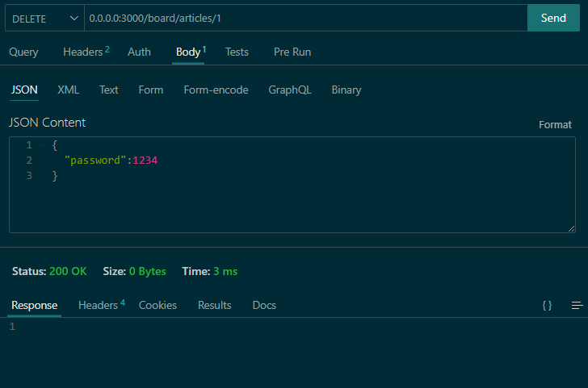Select JSON body type
This screenshot has height=388, width=588.
click(x=24, y=90)
